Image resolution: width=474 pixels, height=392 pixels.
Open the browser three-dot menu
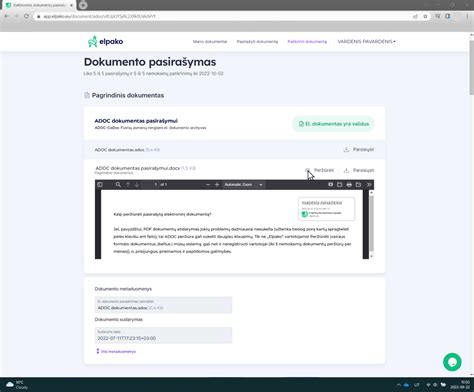[467, 16]
